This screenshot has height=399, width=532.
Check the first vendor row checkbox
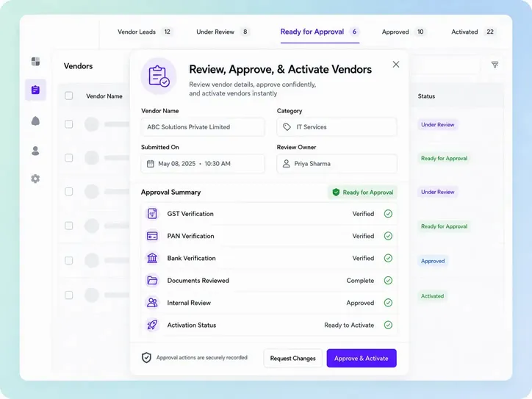click(x=69, y=124)
